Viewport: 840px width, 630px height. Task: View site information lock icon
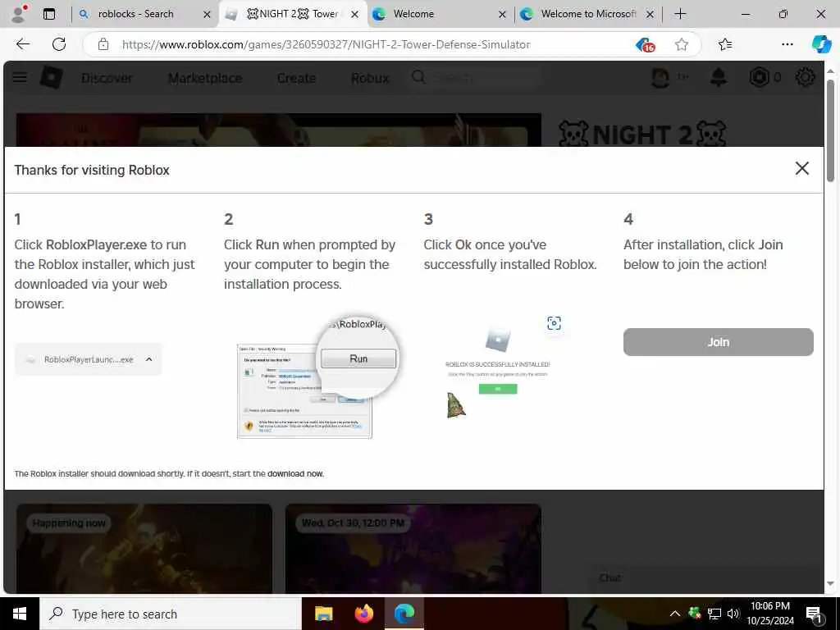coord(103,44)
